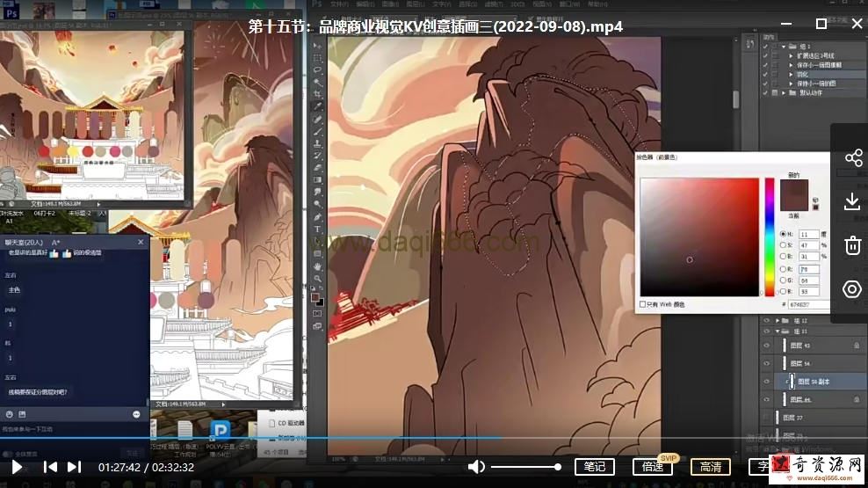Select the Type tool
This screenshot has height=488, width=868.
318,229
